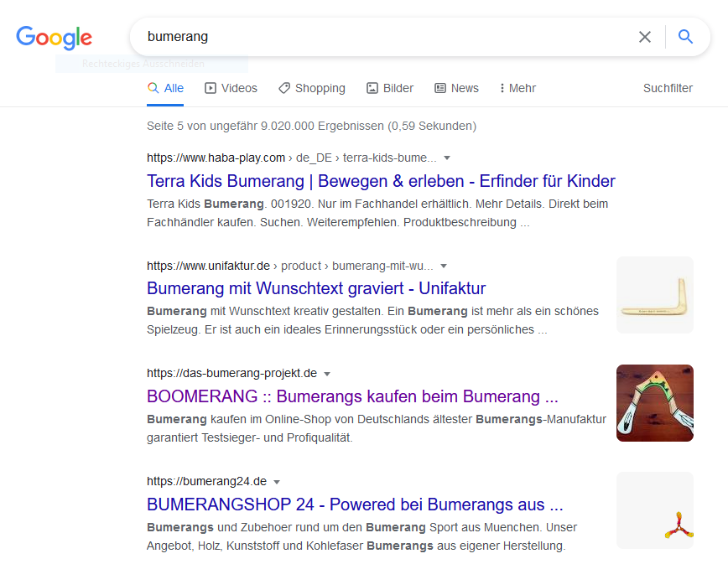Click the https://www.unifaktur.de URL text
The height and width of the screenshot is (564, 728).
pyautogui.click(x=208, y=266)
